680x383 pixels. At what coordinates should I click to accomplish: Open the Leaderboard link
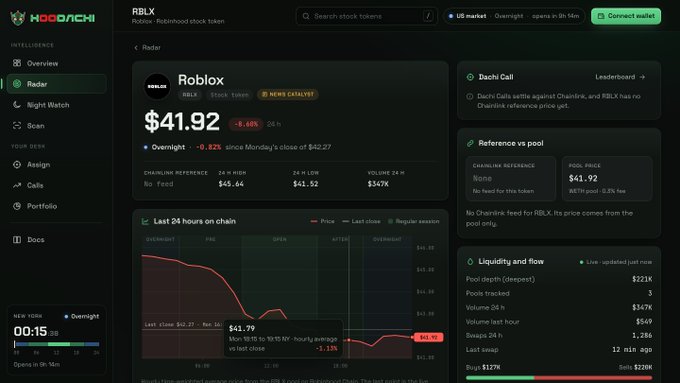click(x=620, y=77)
